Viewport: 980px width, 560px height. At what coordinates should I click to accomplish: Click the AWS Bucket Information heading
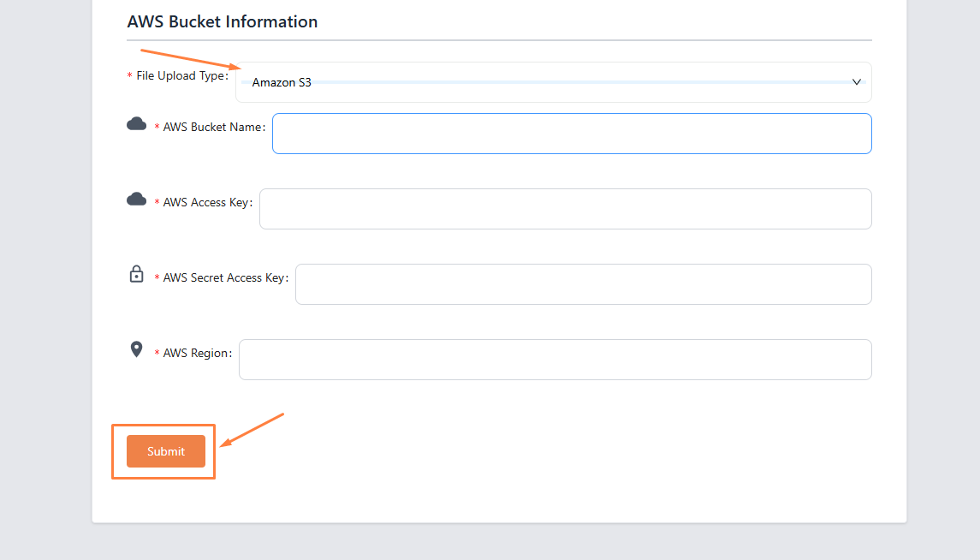pyautogui.click(x=223, y=22)
